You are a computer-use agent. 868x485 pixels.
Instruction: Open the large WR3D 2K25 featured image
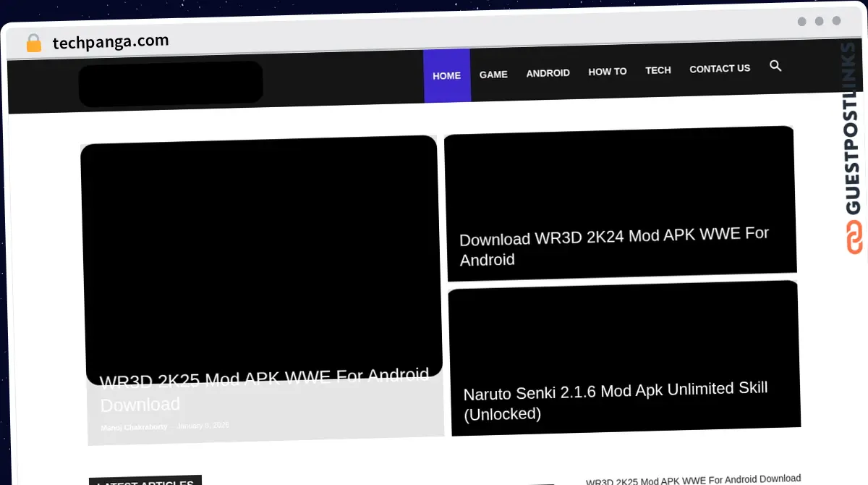[260, 253]
